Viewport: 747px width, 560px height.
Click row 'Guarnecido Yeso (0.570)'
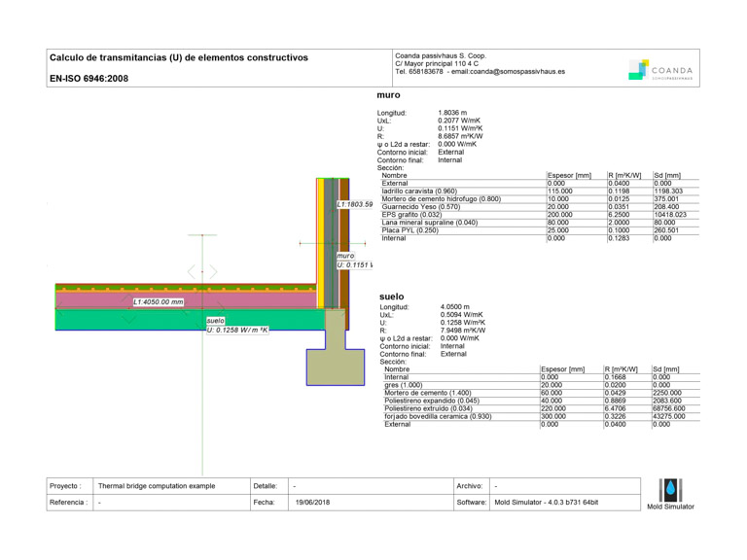pos(539,207)
